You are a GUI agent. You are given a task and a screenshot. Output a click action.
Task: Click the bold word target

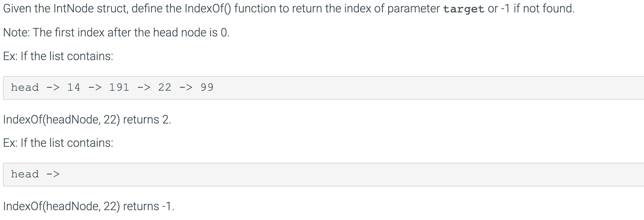tap(464, 9)
